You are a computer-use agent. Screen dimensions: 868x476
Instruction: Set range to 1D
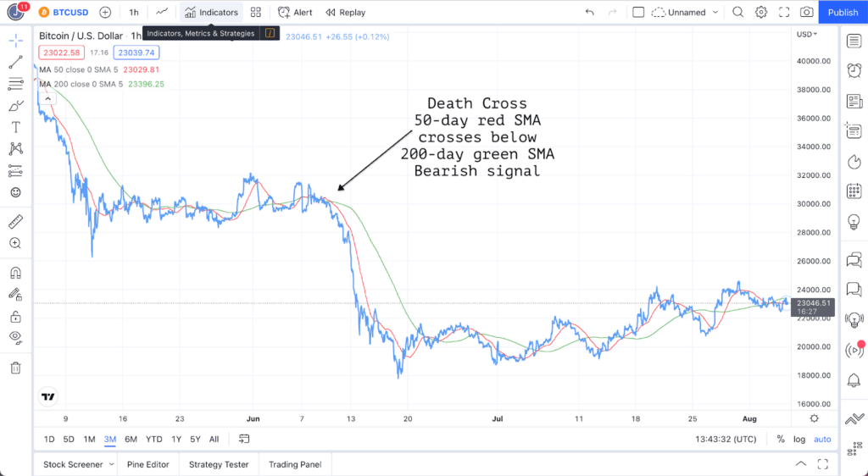pos(49,439)
